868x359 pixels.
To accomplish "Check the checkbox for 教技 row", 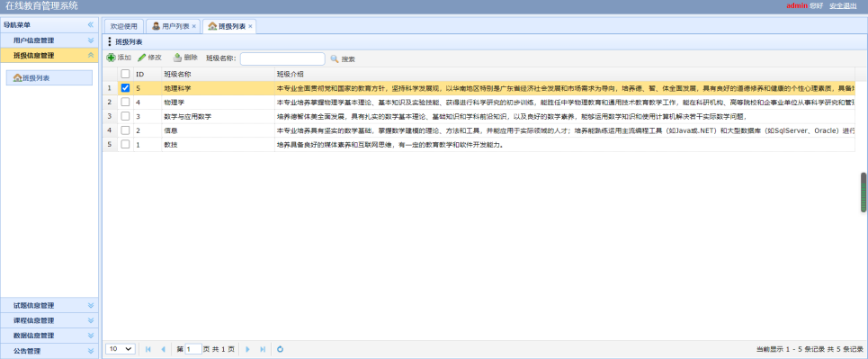I will (x=126, y=144).
